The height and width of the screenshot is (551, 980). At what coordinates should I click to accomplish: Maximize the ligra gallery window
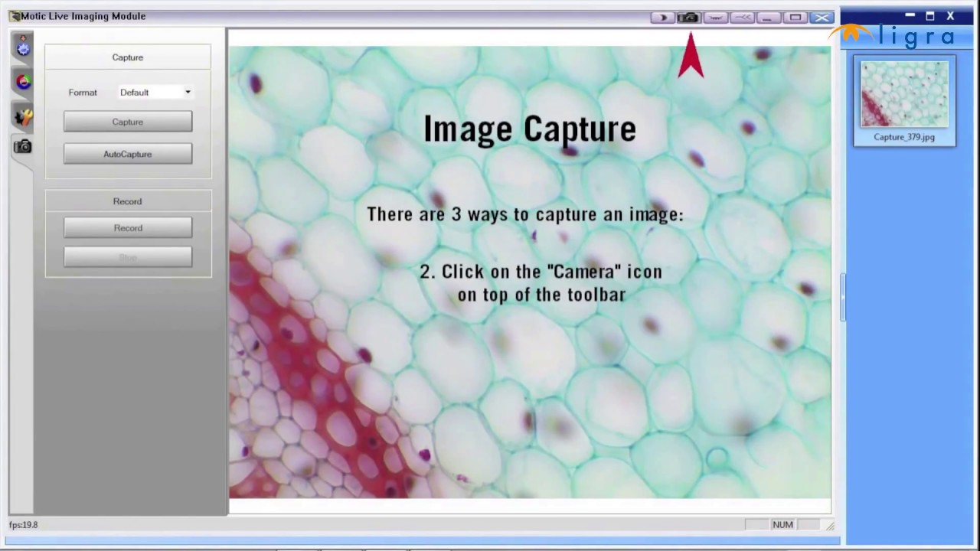[x=930, y=15]
